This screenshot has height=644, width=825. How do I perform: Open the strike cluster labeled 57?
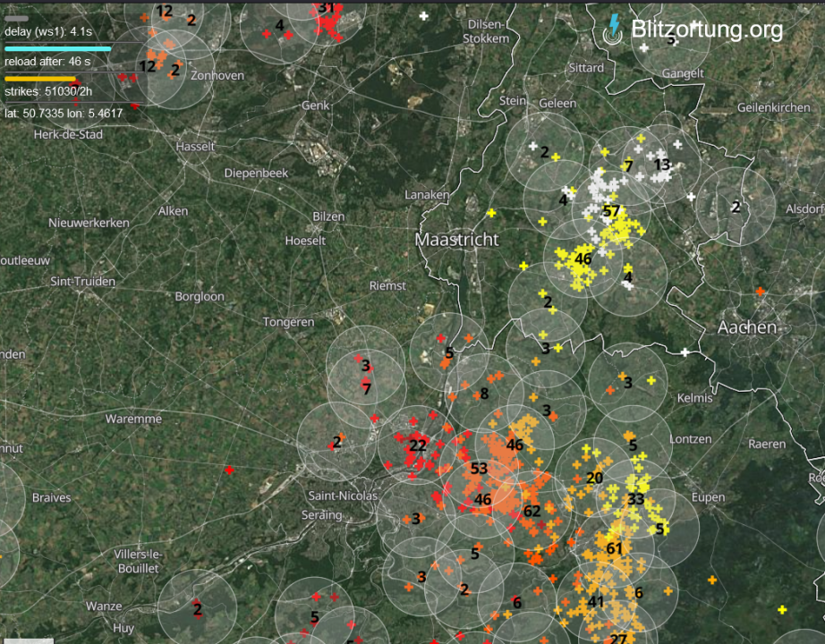tap(611, 211)
